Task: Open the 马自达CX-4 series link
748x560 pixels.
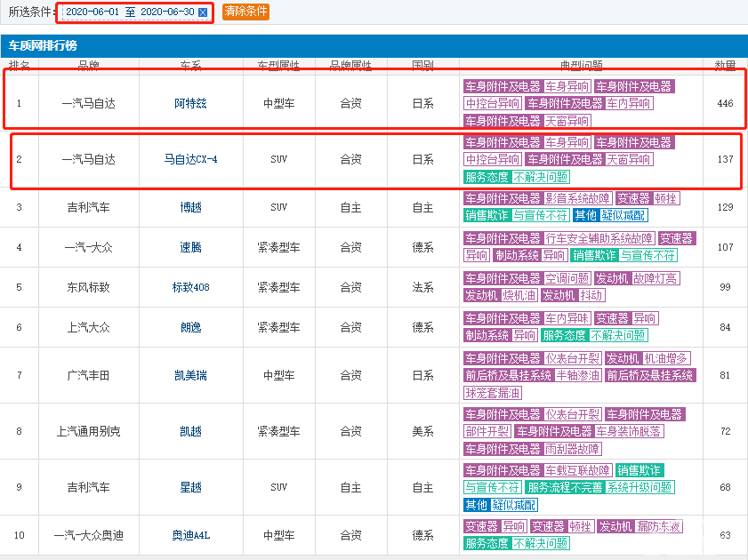Action: click(x=189, y=160)
